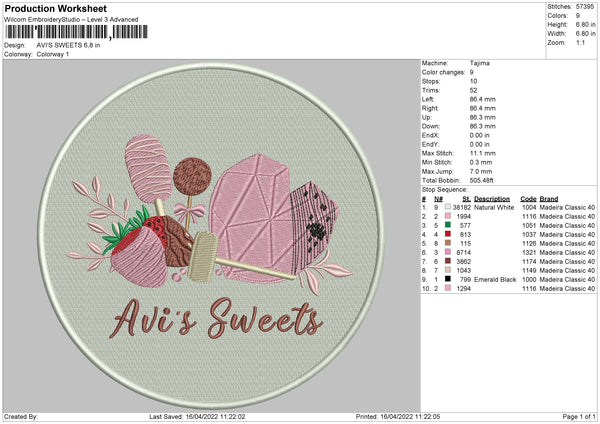Viewport: 600px width, 424px height.
Task: Click the 'Printed: 16/04/2022 11:22:05' text
Action: tap(398, 416)
